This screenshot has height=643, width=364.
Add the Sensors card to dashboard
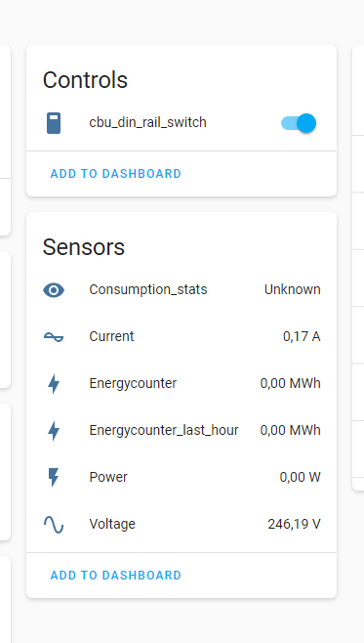(x=116, y=575)
